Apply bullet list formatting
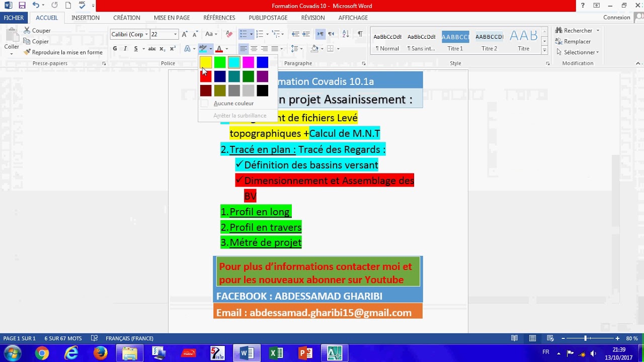The image size is (644, 362). tap(244, 34)
